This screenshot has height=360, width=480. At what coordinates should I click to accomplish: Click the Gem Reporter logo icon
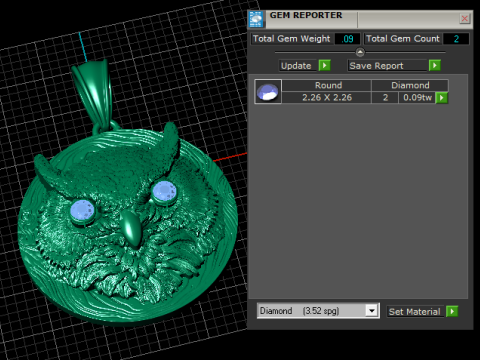[x=256, y=19]
